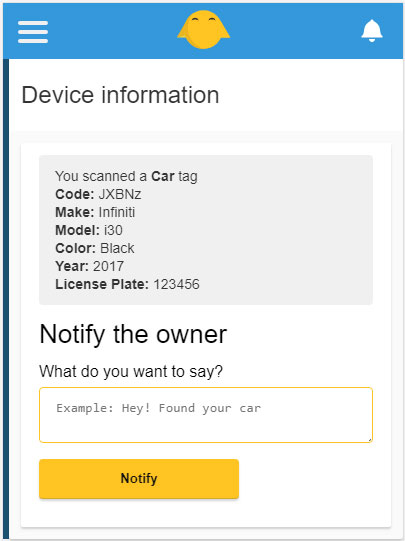405x541 pixels.
Task: Click the yellow chick logo
Action: (x=204, y=29)
